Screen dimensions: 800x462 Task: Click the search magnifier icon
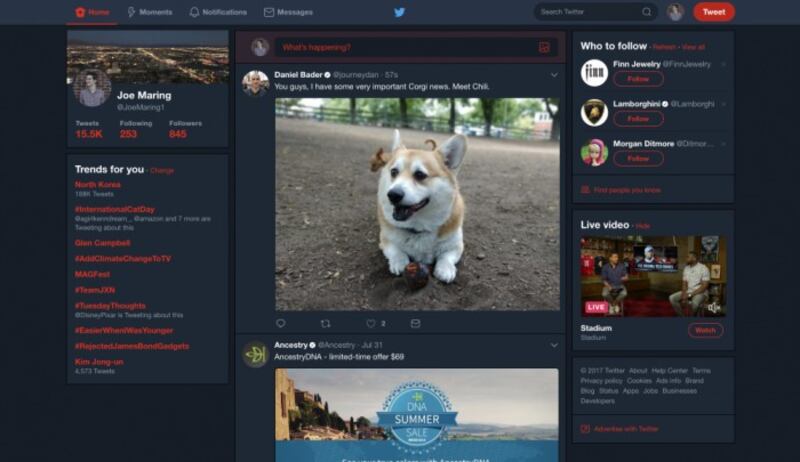coord(647,12)
